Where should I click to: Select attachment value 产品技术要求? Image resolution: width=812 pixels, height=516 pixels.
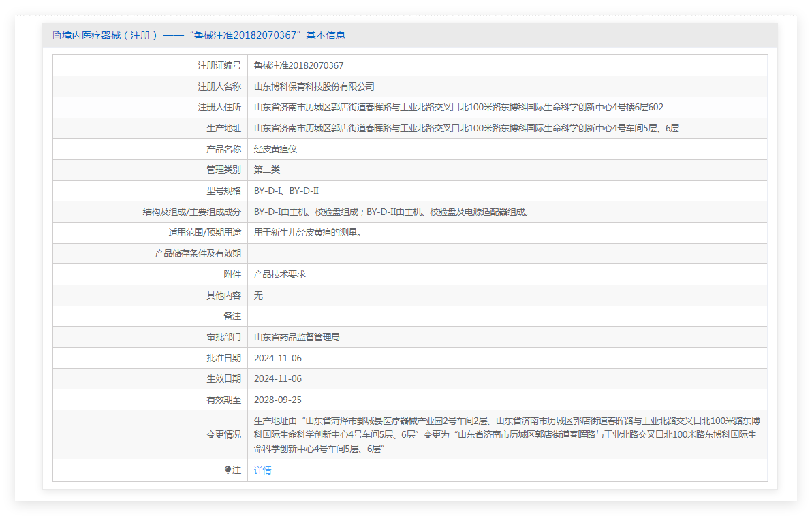(280, 274)
